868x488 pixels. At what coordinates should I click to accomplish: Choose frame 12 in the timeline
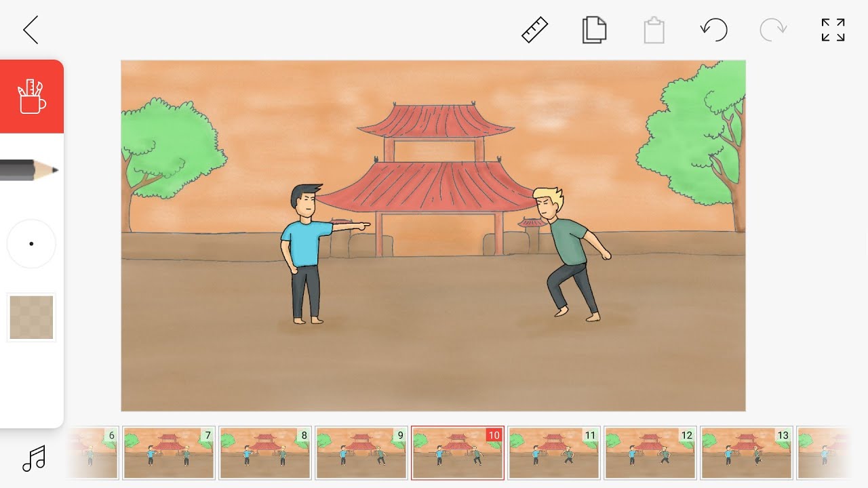point(650,453)
